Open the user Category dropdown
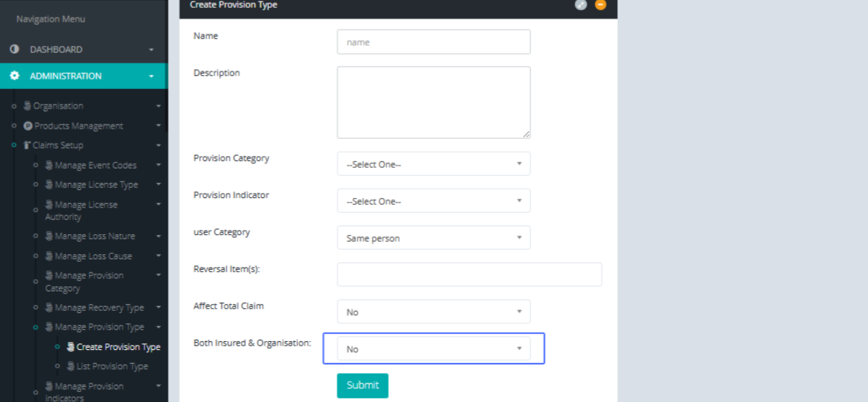Image resolution: width=868 pixels, height=402 pixels. click(x=433, y=238)
